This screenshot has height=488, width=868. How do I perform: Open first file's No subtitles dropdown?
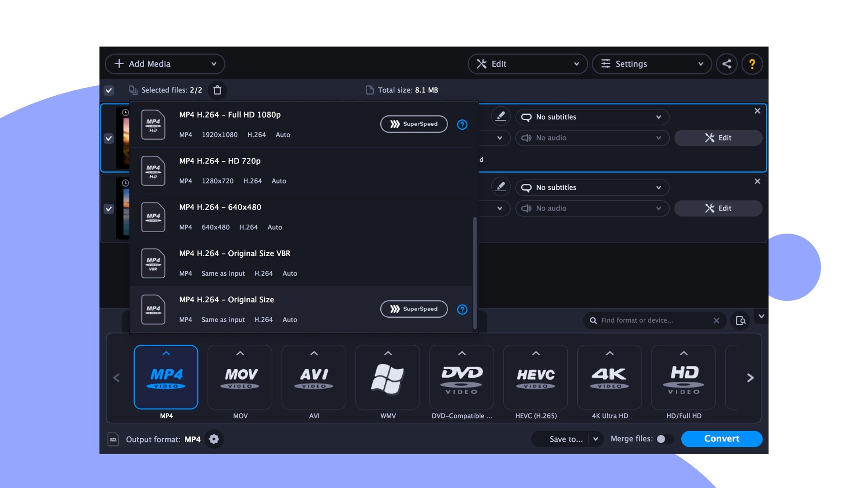[592, 117]
